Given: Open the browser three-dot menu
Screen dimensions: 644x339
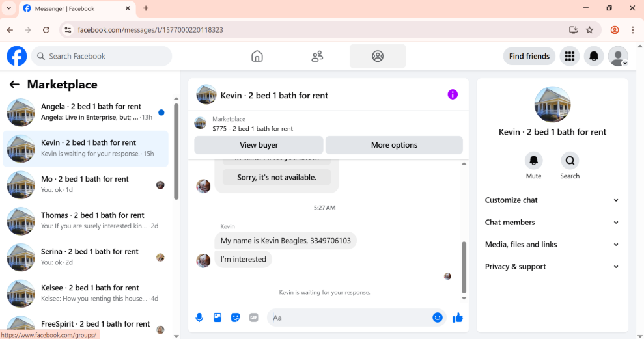Looking at the screenshot, I should click(632, 29).
